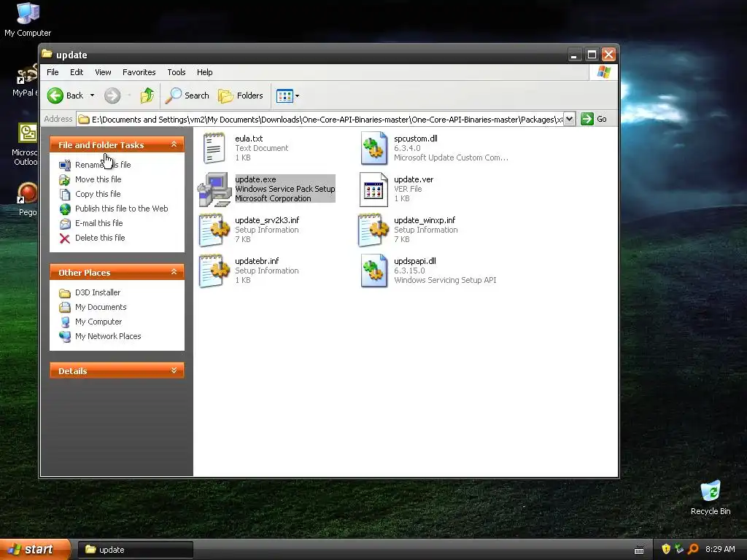Click the taskbar clock 8:29 AM
Viewport: 747px width, 560px height.
coord(720,550)
